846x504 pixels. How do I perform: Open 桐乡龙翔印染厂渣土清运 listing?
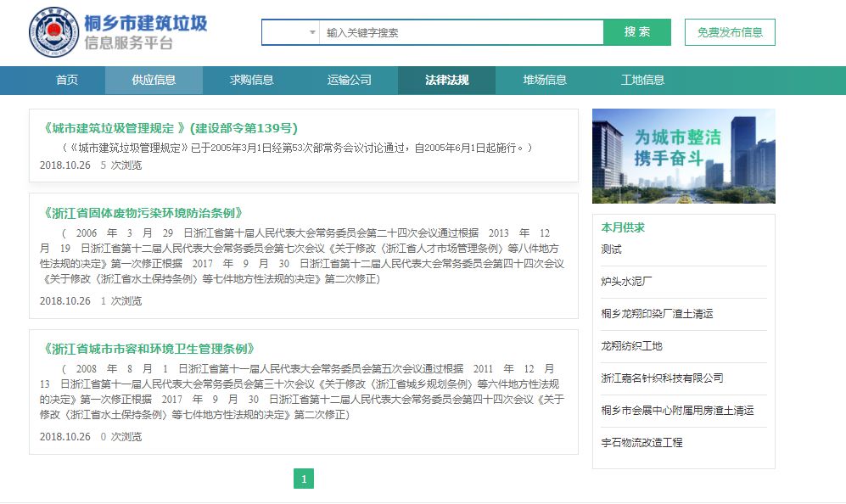657,314
